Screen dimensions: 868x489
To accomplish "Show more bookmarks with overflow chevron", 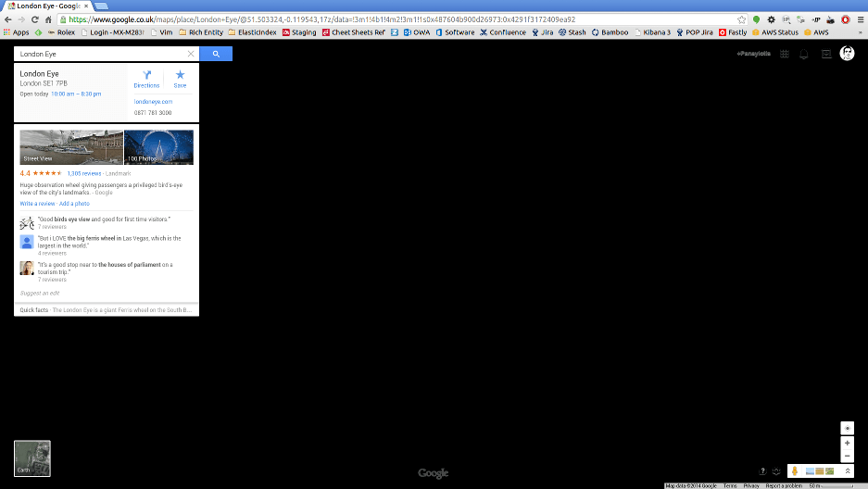I will click(861, 32).
